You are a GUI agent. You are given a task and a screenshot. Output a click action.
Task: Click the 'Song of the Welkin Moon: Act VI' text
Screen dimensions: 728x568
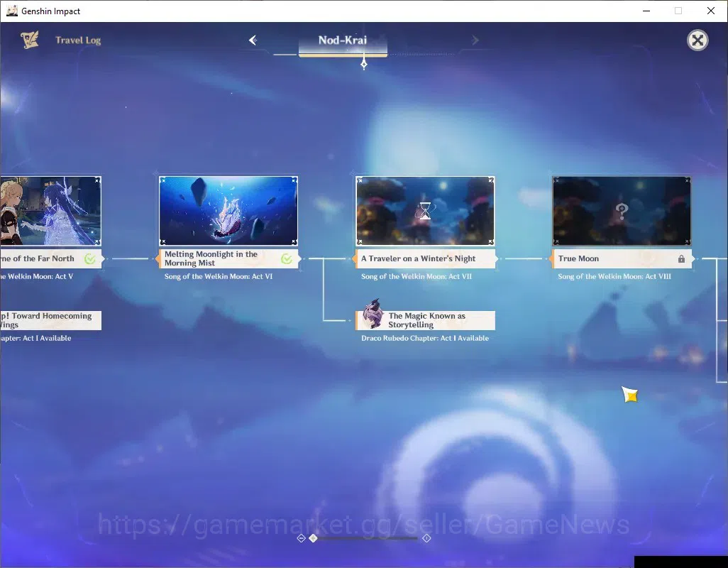click(x=219, y=276)
